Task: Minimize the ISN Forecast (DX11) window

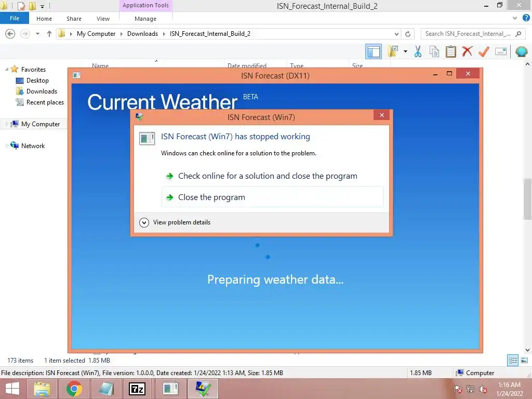Action: point(435,74)
